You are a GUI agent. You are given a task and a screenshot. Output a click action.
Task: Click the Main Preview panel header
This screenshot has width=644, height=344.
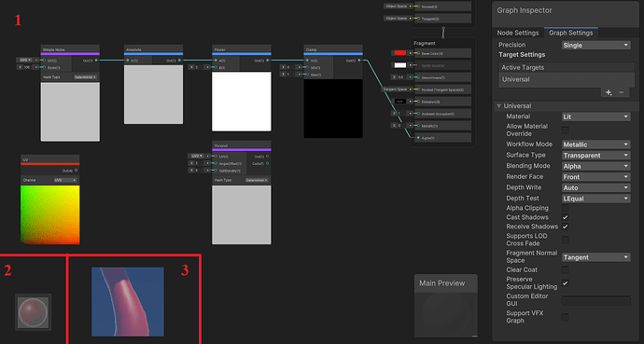445,283
